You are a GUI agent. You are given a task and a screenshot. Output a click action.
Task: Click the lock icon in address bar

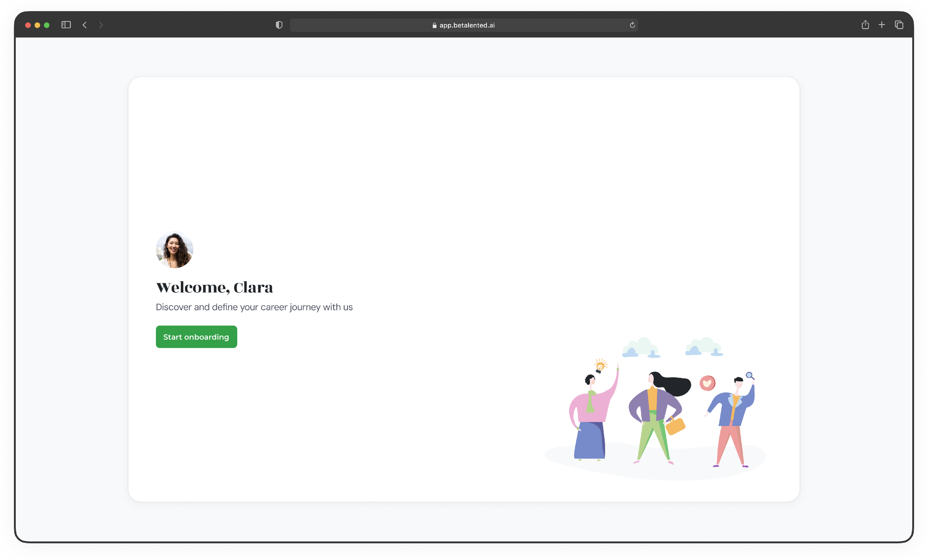(x=434, y=25)
